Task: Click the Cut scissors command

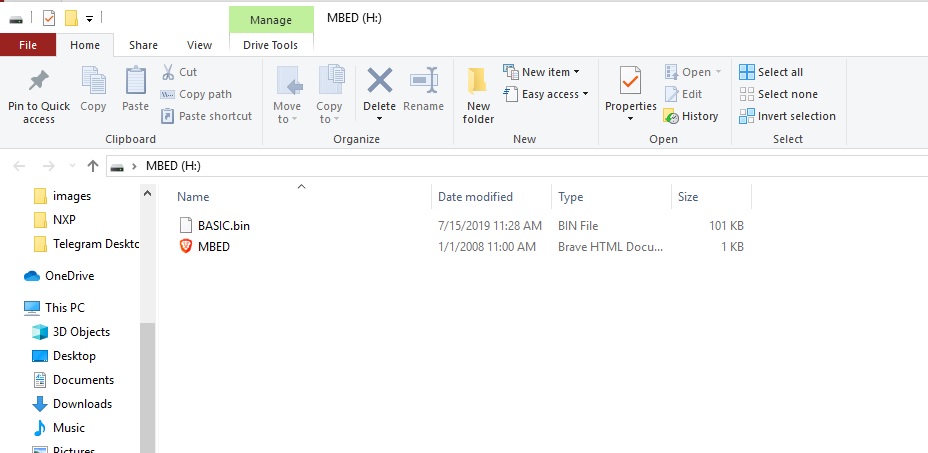Action: point(179,72)
